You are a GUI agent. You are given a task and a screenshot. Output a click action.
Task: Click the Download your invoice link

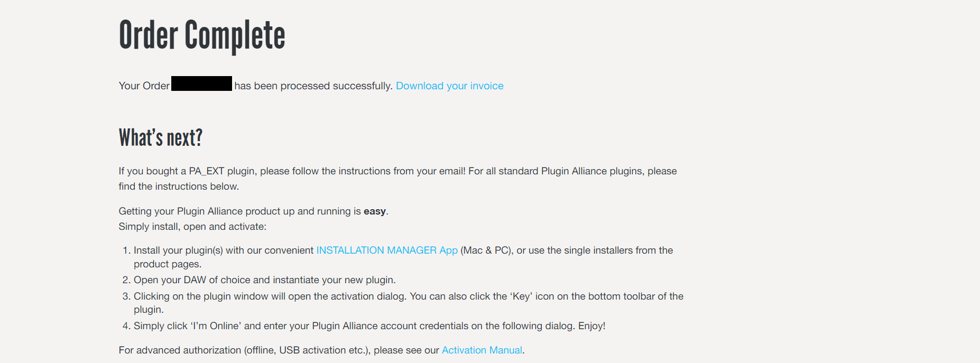click(x=449, y=86)
